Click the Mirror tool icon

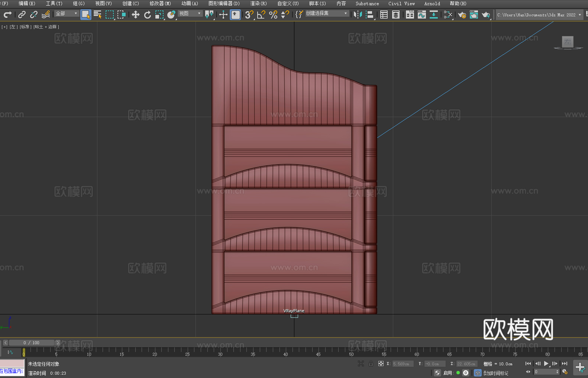pyautogui.click(x=358, y=14)
